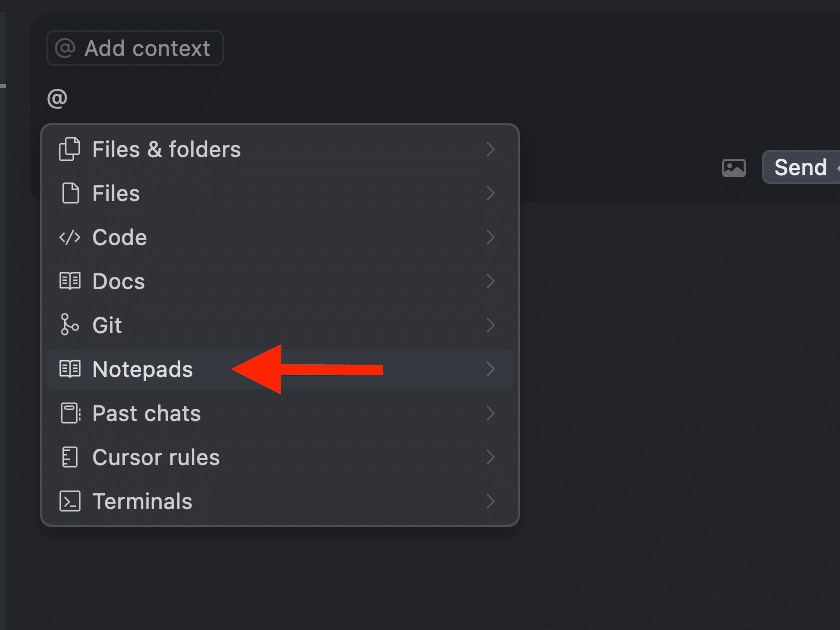Focus the chat input field with @
840x630 pixels.
tap(300, 99)
